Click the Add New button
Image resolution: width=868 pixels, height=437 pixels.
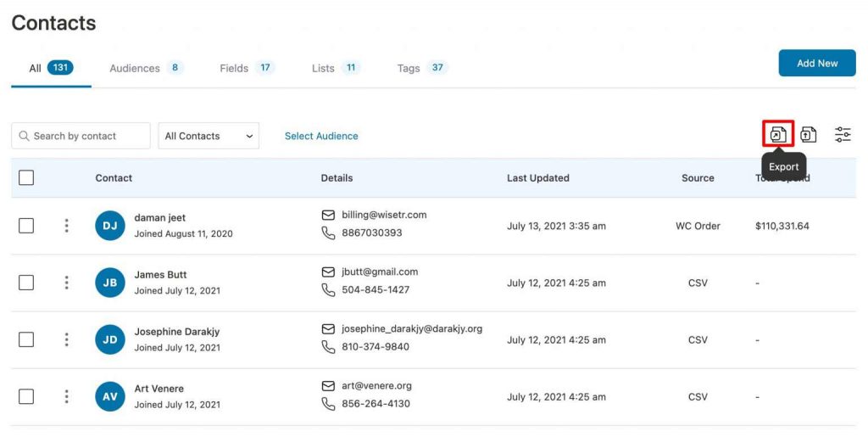pos(817,63)
